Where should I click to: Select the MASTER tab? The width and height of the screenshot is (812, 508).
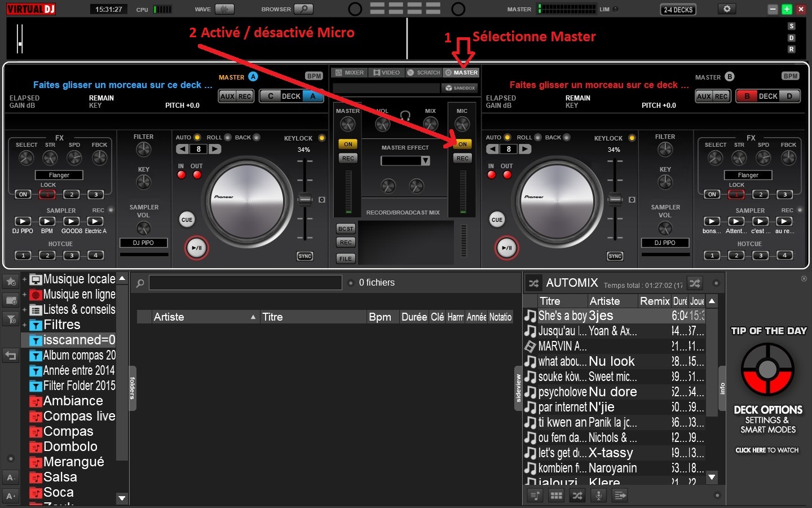pos(461,73)
